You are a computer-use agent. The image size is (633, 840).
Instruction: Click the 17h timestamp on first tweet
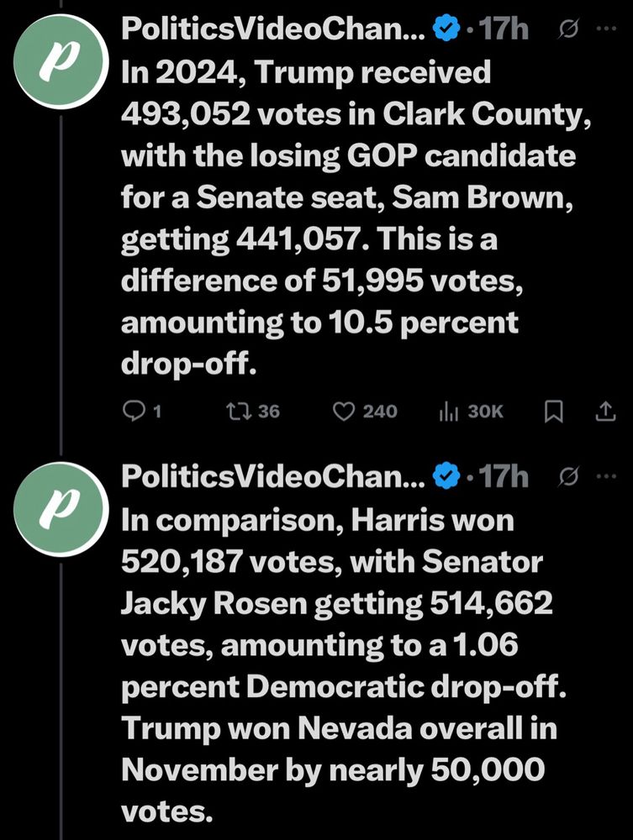501,29
